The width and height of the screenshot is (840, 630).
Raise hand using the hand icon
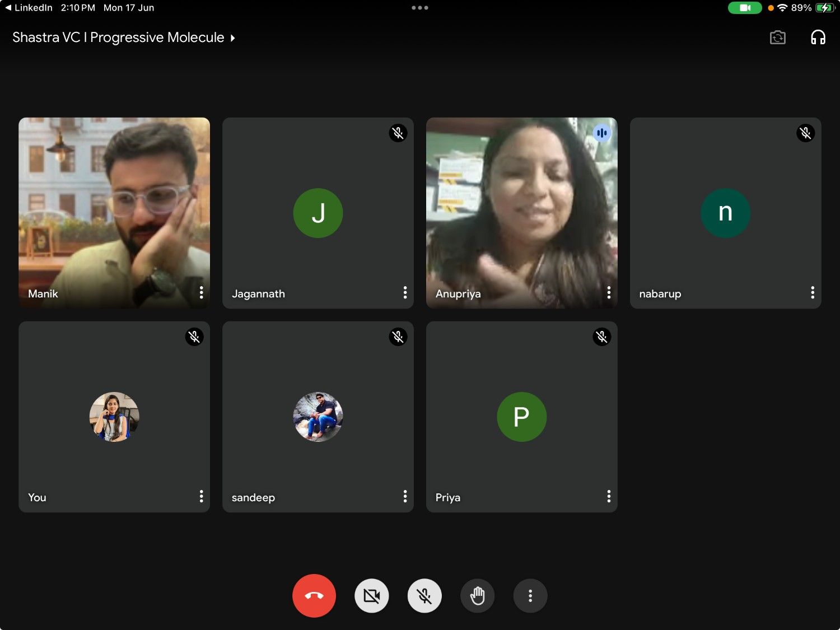tap(478, 596)
